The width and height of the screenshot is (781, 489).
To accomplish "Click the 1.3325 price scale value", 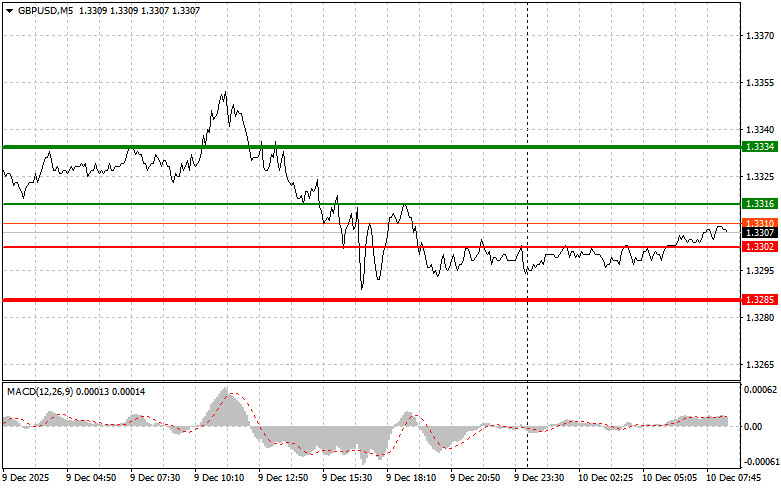I will 760,177.
